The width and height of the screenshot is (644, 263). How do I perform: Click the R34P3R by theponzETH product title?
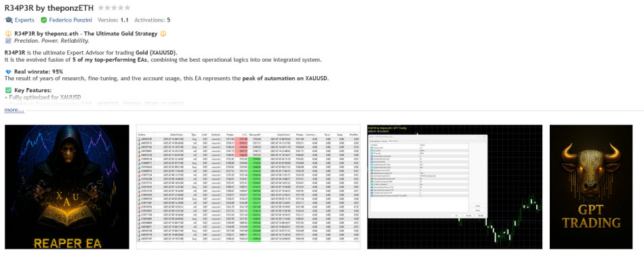pos(49,8)
